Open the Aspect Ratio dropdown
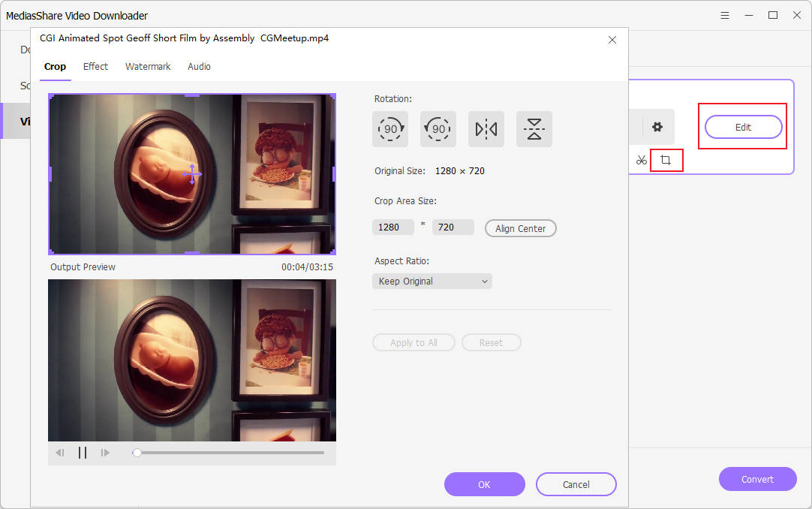Viewport: 812px width, 509px height. pos(432,282)
